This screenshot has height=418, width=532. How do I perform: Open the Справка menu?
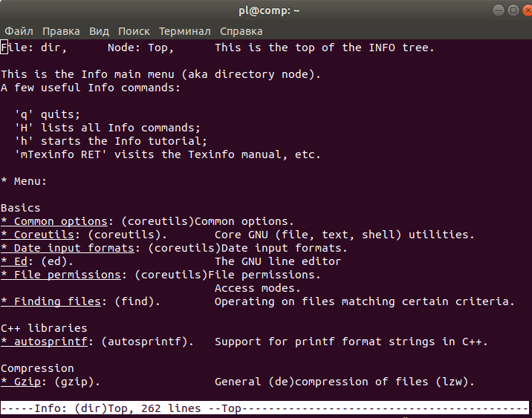pos(241,31)
